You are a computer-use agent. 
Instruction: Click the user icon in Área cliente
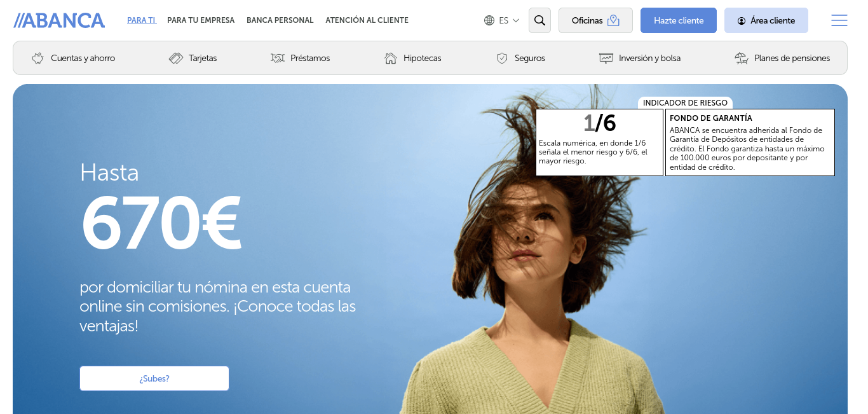point(742,21)
